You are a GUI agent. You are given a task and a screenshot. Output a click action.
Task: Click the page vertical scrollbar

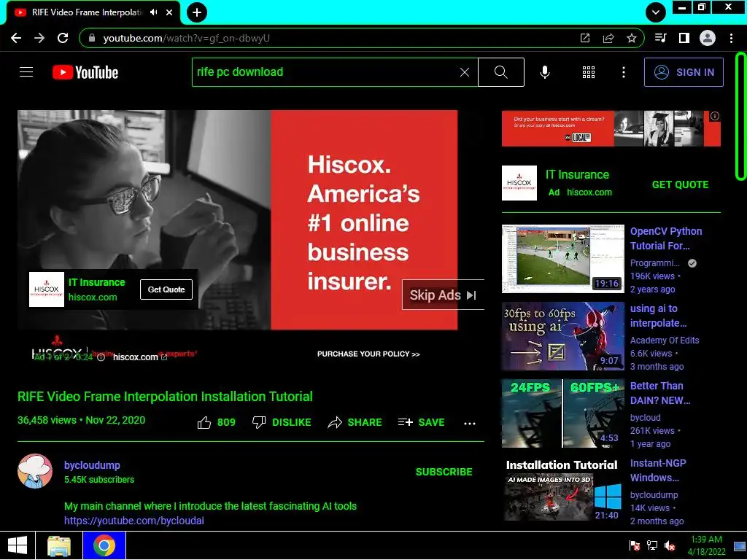(740, 117)
